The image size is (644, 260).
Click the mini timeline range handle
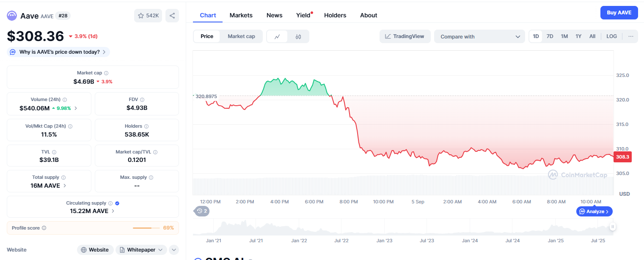tap(612, 227)
